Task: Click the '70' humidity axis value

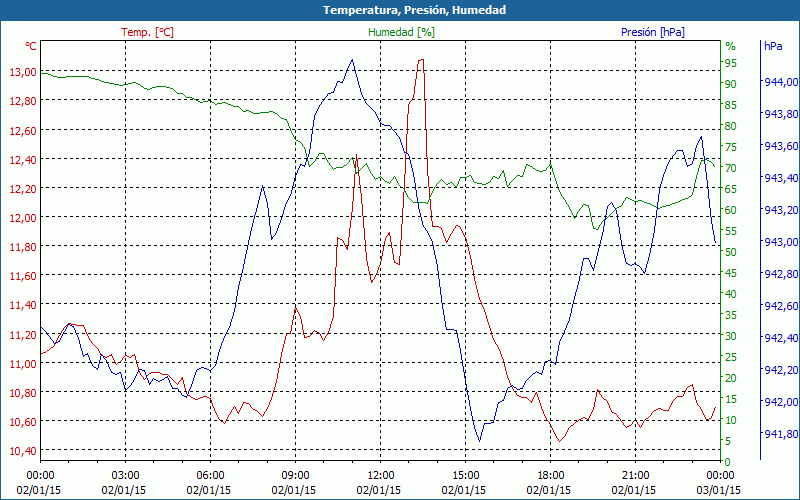Action: tap(731, 168)
